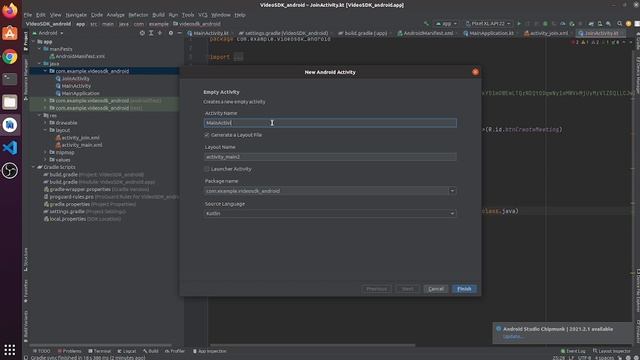Close the New Android Activity dialog
Screen dimensions: 640x360
(x=475, y=72)
